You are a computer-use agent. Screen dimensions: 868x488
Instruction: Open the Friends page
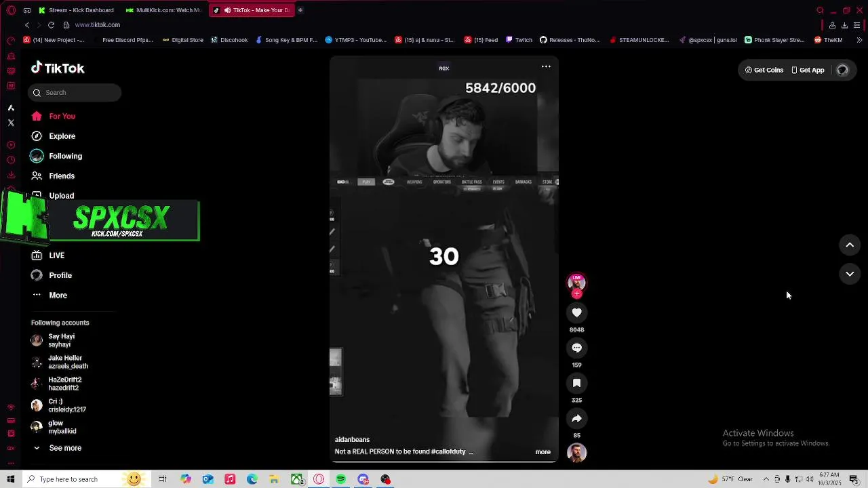tap(53, 176)
